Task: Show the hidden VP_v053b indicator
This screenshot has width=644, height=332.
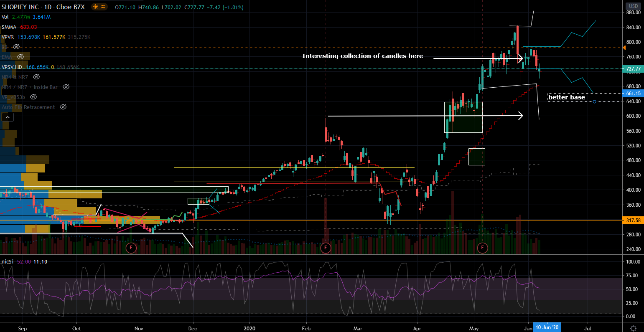Action: coord(33,97)
